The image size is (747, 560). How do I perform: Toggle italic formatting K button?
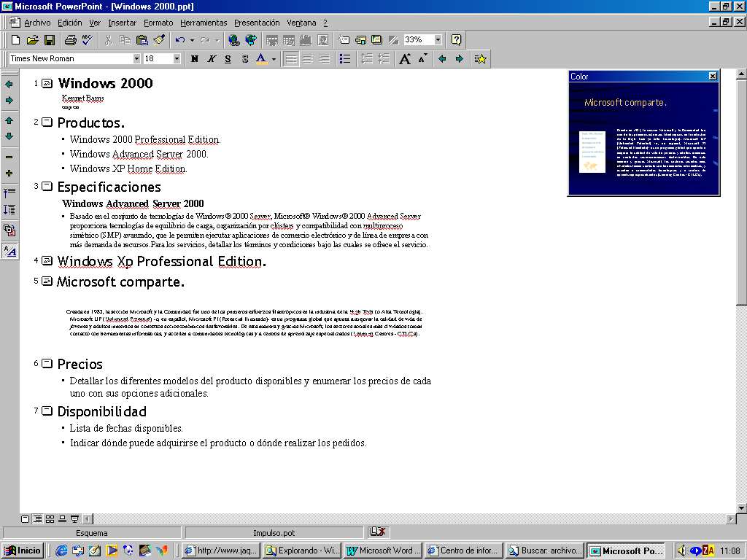[x=211, y=59]
